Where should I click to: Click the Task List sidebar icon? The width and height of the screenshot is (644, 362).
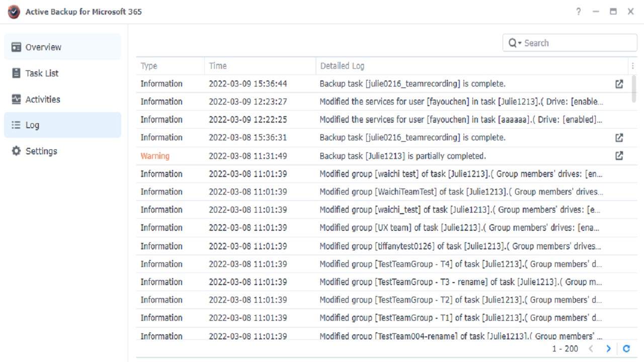pos(16,73)
